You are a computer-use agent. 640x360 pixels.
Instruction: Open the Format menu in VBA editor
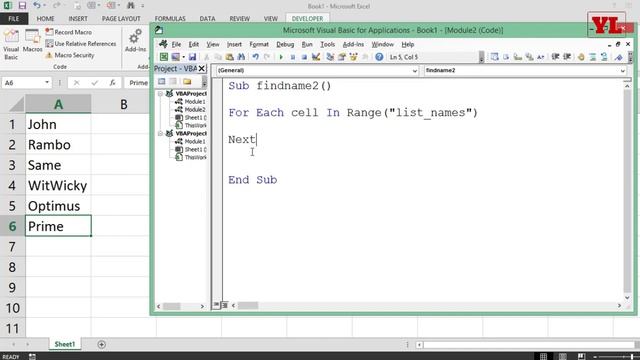click(x=259, y=44)
